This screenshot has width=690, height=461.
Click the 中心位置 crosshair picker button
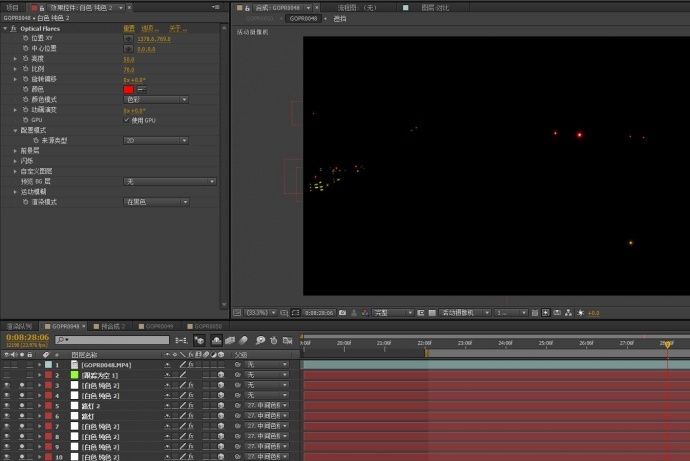pos(128,48)
